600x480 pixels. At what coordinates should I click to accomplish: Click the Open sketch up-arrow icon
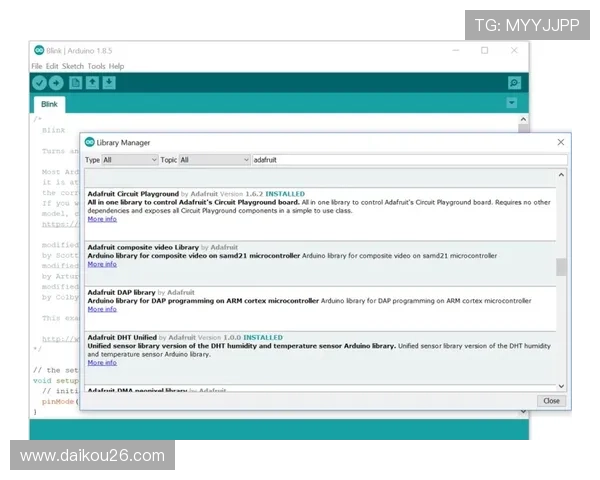[x=93, y=83]
